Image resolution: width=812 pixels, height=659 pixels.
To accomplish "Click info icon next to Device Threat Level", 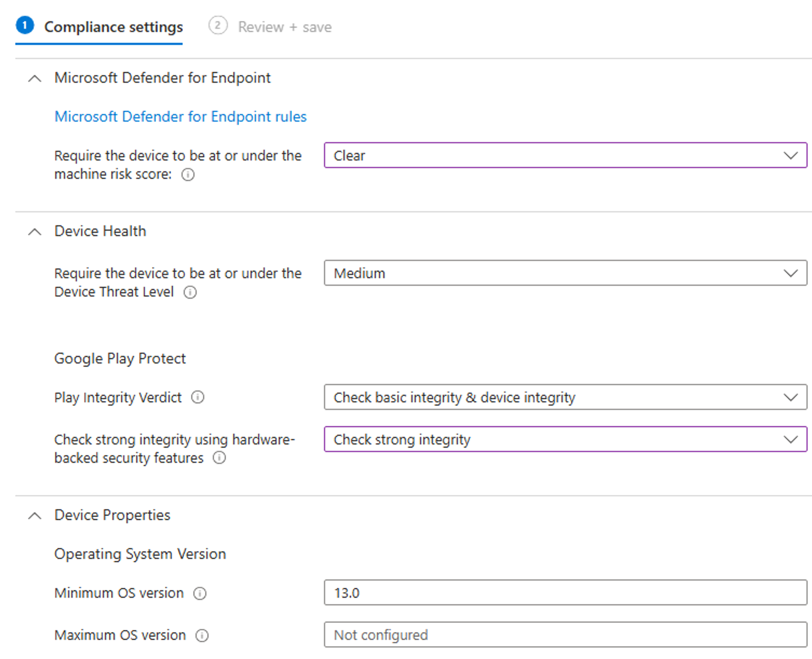I will 191,292.
